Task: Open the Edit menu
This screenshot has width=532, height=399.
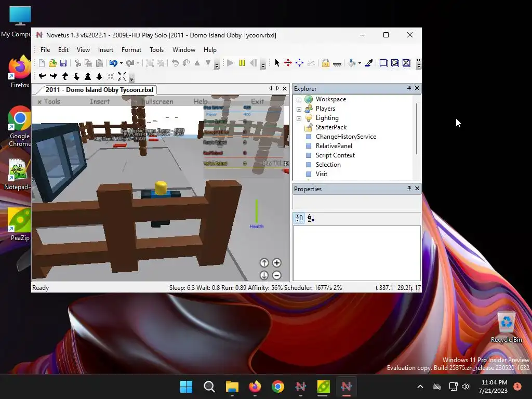Action: [63, 50]
